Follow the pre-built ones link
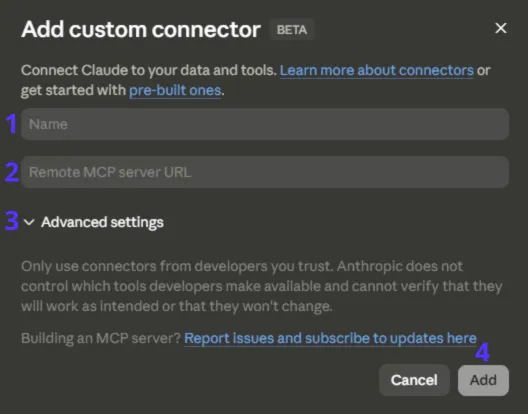Screen dimensions: 528x414 (175, 90)
